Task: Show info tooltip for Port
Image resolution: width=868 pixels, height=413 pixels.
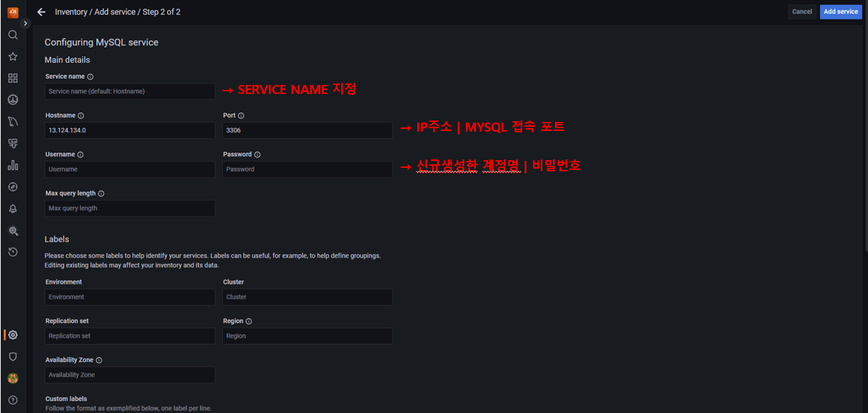Action: tap(241, 116)
